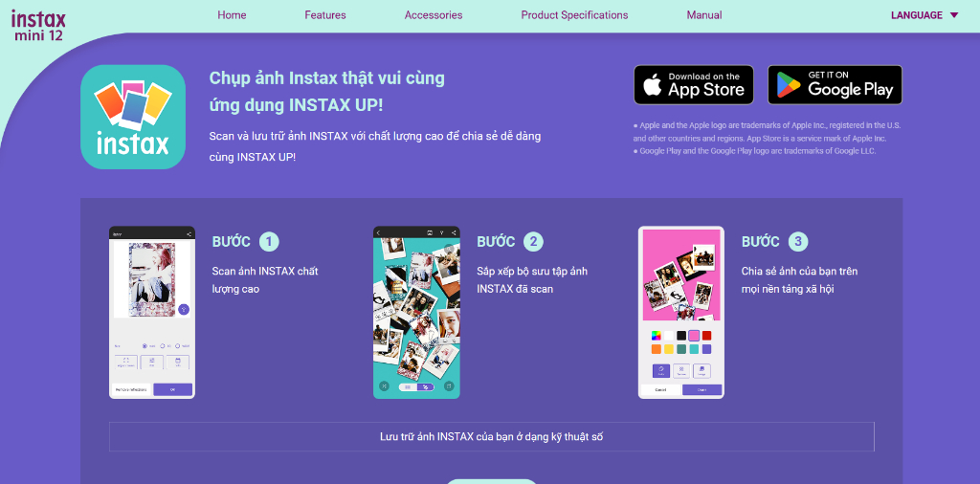
Task: Click the step 2 collection phone screenshot
Action: pos(416,312)
